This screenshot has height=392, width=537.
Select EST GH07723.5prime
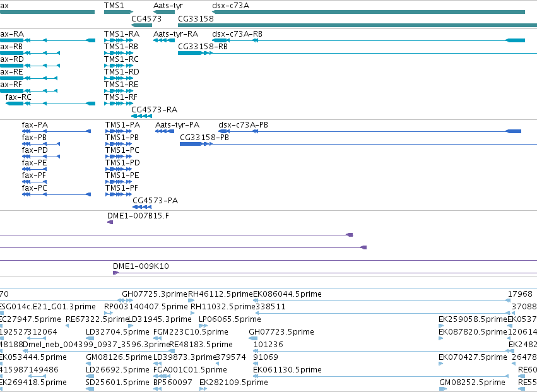281,333
